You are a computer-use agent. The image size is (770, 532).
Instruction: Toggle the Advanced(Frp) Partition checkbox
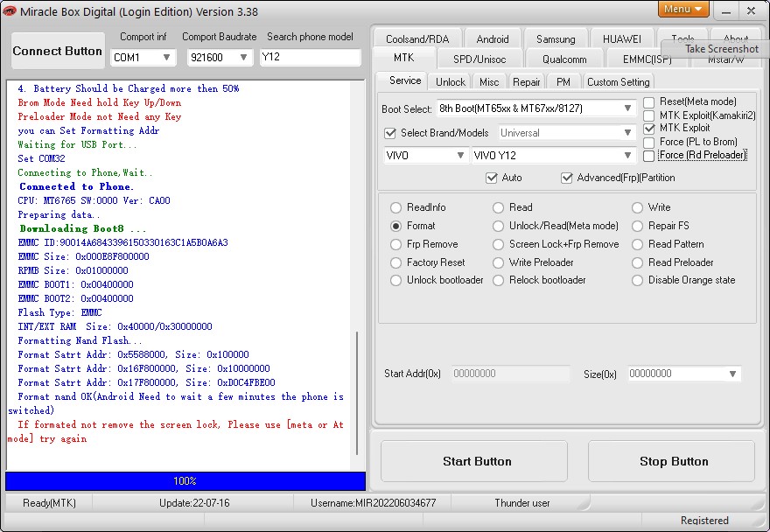[567, 178]
